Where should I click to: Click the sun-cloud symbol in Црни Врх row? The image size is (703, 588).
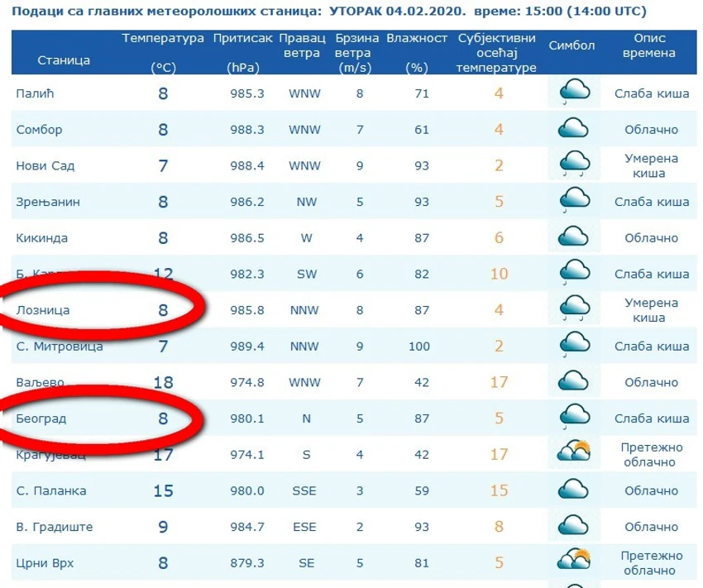573,560
